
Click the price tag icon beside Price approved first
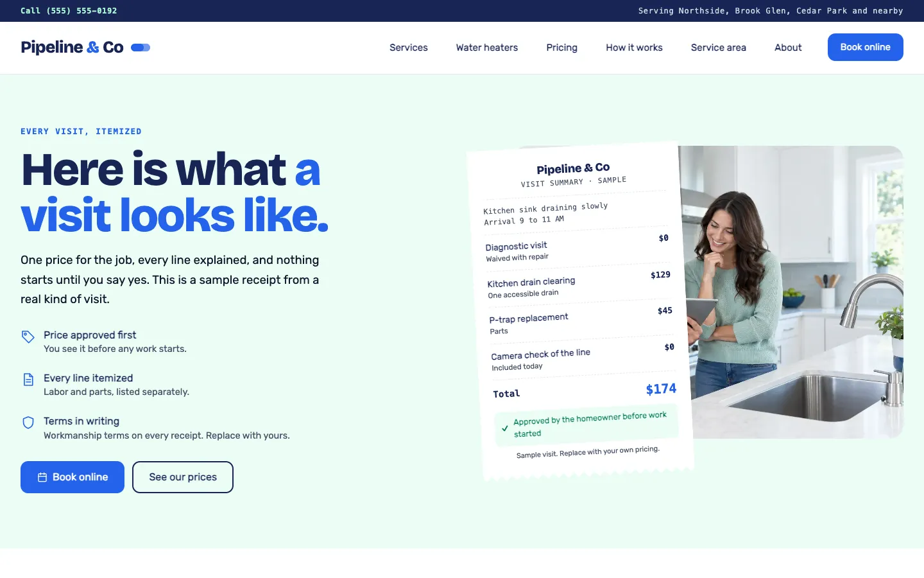pos(28,337)
